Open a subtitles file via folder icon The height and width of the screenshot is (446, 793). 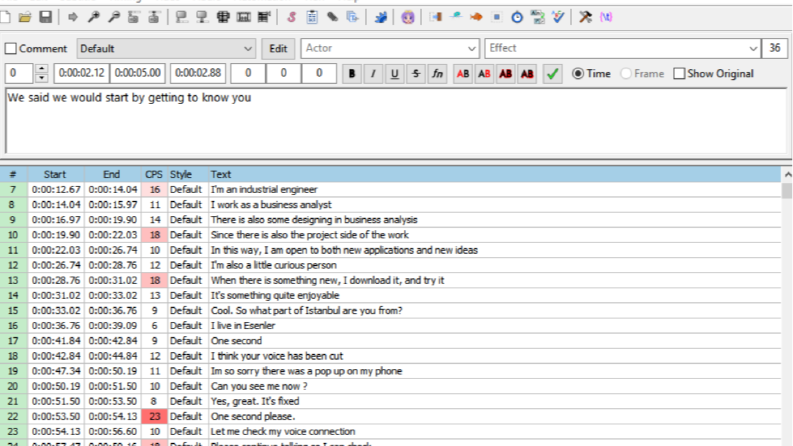click(25, 17)
